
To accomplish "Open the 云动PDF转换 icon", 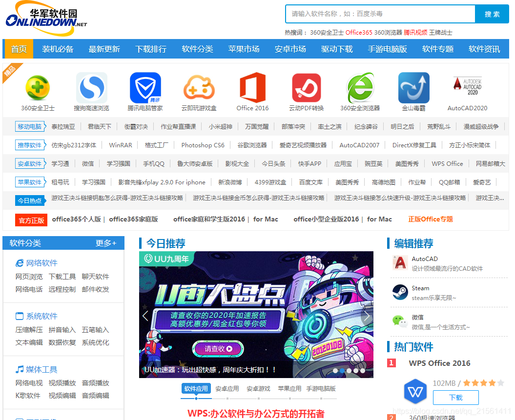I will pos(306,88).
